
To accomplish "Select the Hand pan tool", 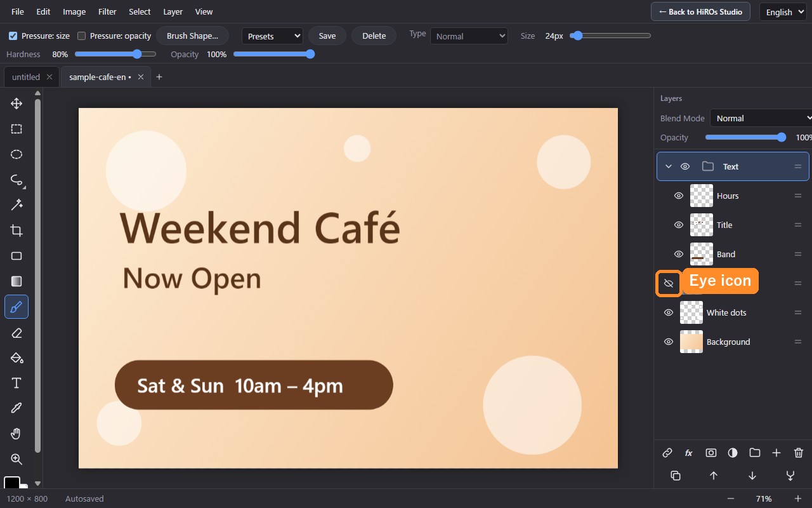I will click(16, 434).
